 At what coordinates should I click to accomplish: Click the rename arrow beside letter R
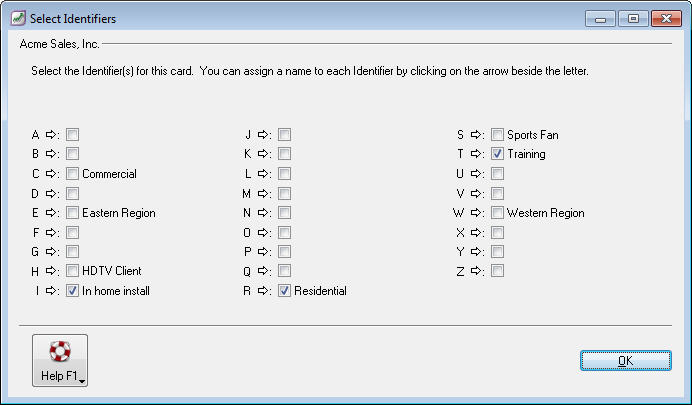(x=263, y=290)
